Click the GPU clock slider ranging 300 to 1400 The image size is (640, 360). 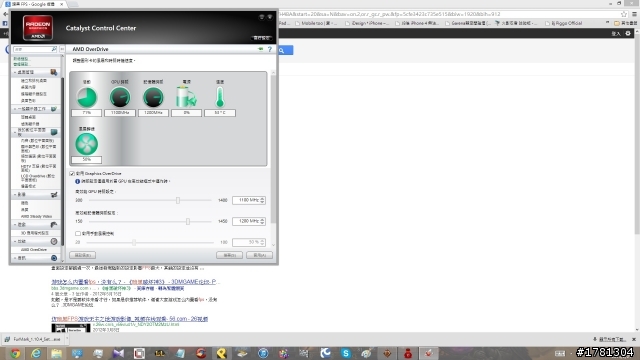[150, 200]
